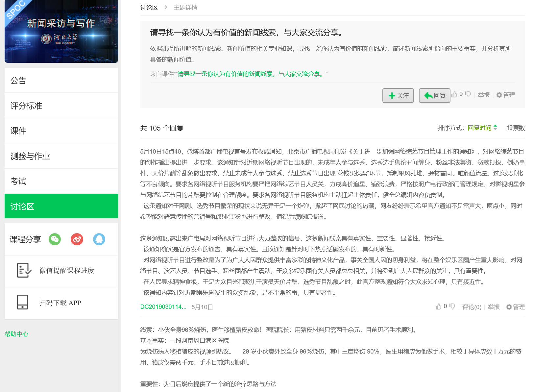The height and width of the screenshot is (392, 556).
Task: Share course via Weibo icon
Action: point(77,239)
